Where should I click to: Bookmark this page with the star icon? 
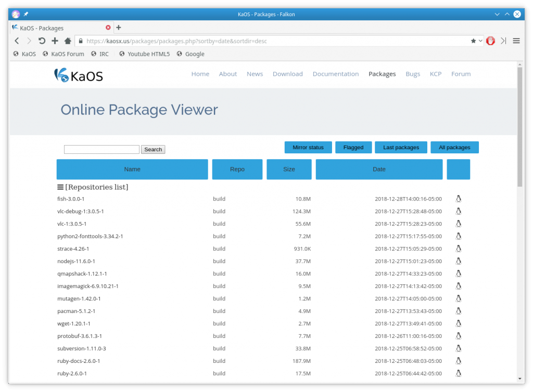[473, 41]
